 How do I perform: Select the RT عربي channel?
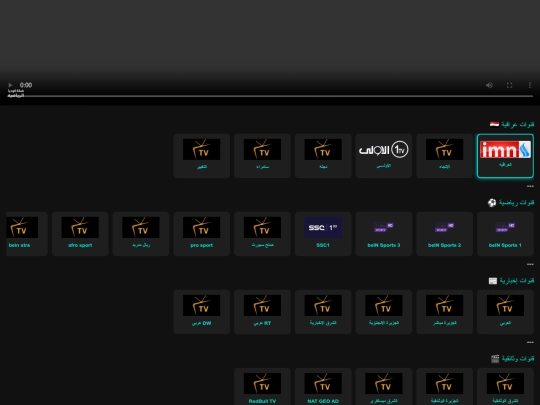coord(262,312)
